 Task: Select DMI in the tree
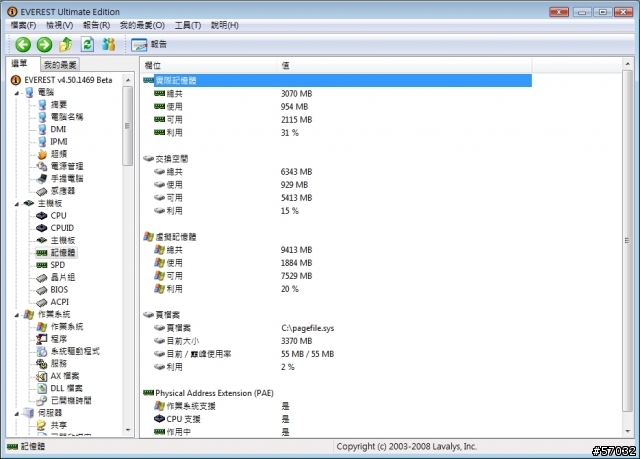pos(58,129)
